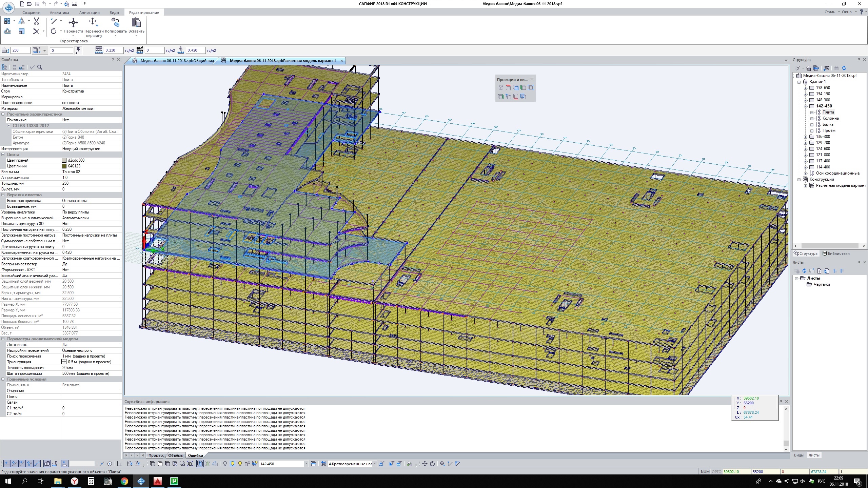
Task: Switch to the Общий вид document tab
Action: (x=177, y=61)
